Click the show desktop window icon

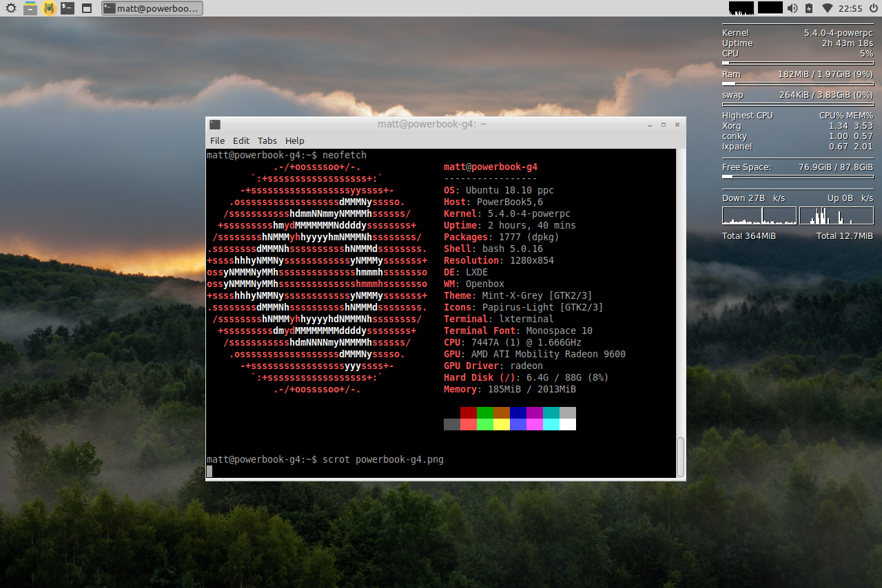[86, 8]
